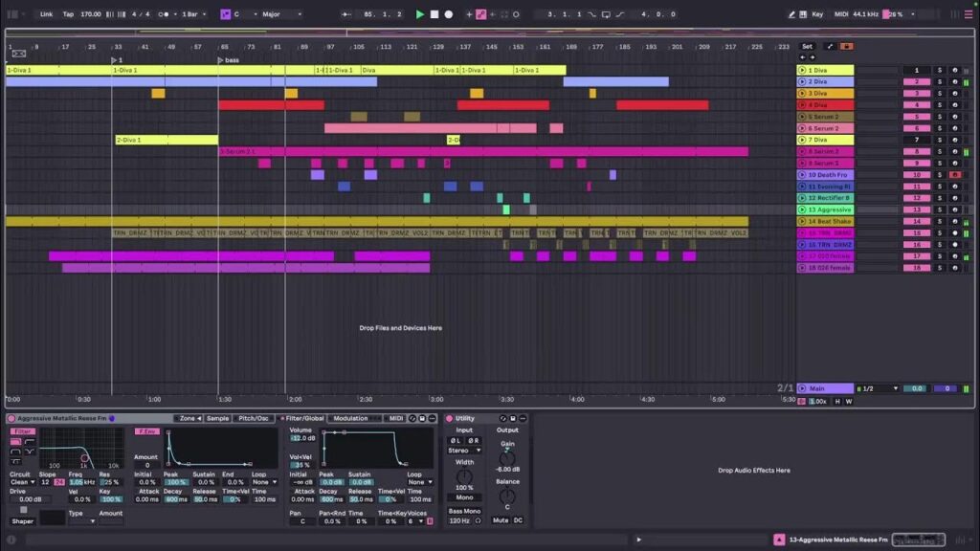Open the 1/2 grid dropdown on the Main track

tap(876, 387)
